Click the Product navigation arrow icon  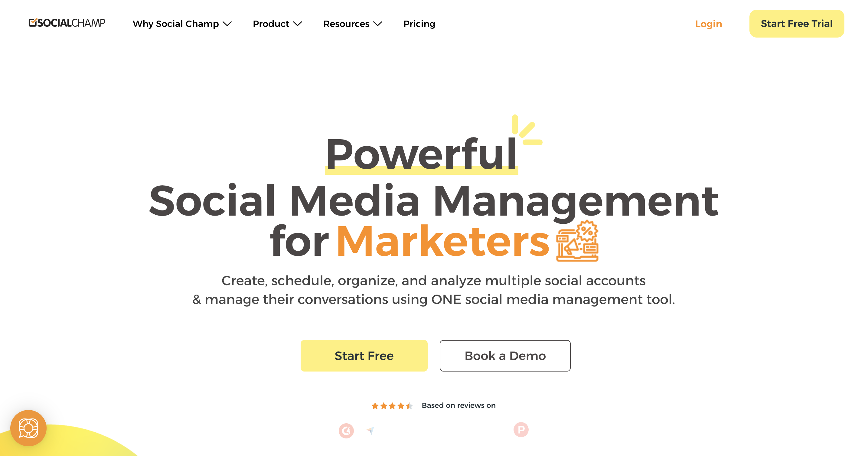click(301, 24)
